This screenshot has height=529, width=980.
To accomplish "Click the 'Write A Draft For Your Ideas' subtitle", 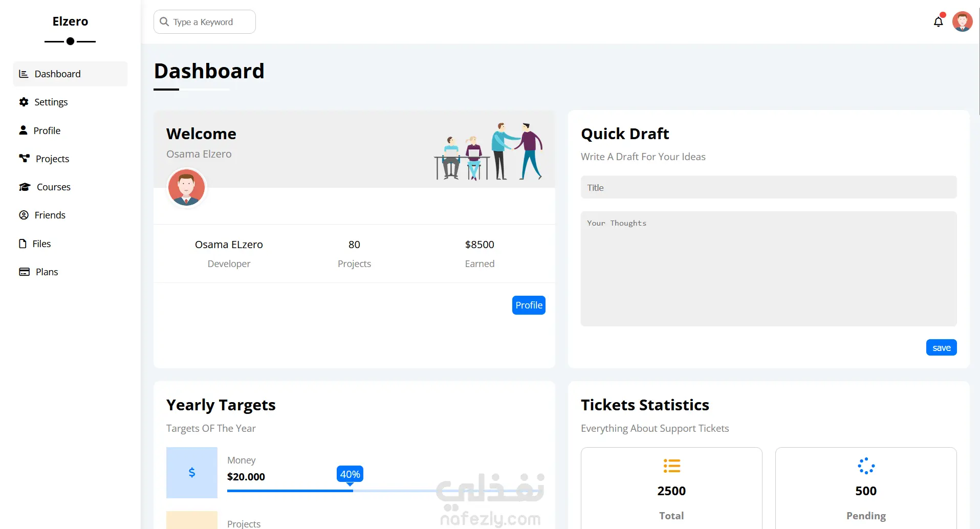I will (x=643, y=157).
